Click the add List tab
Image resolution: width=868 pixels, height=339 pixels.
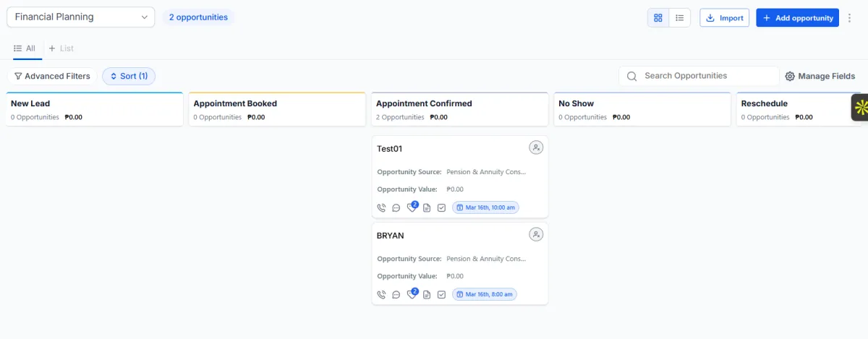click(61, 48)
